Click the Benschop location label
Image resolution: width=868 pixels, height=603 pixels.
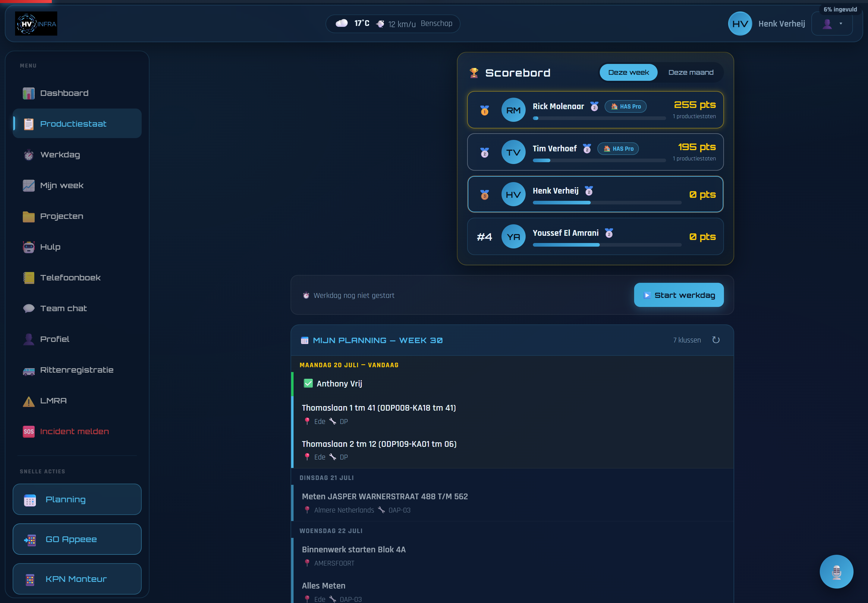(x=436, y=24)
